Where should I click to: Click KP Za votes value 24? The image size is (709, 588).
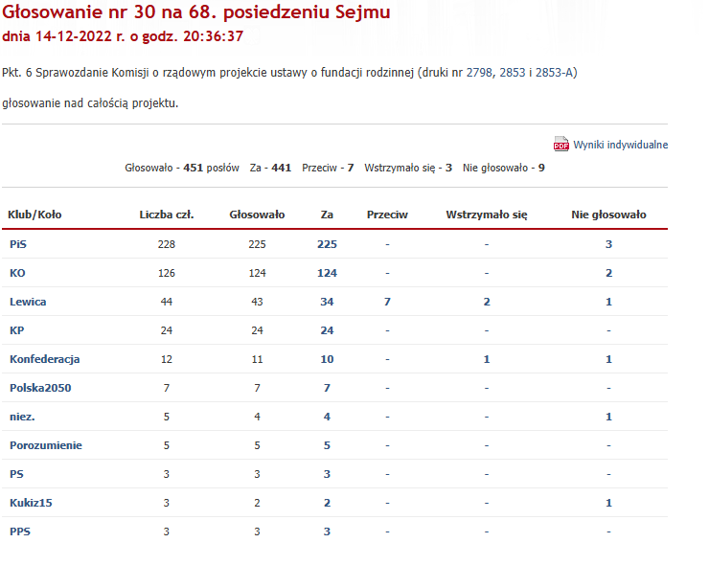[x=327, y=330]
